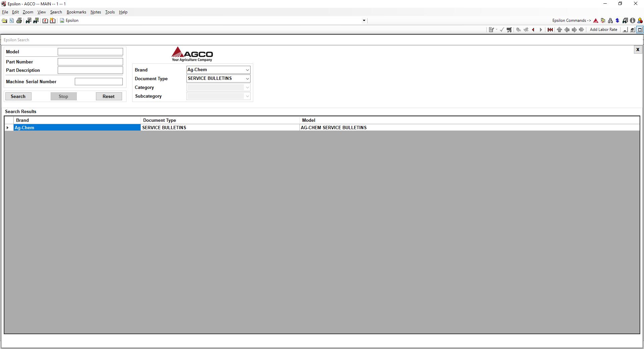The width and height of the screenshot is (644, 349).
Task: Open the Tools menu
Action: [x=110, y=12]
